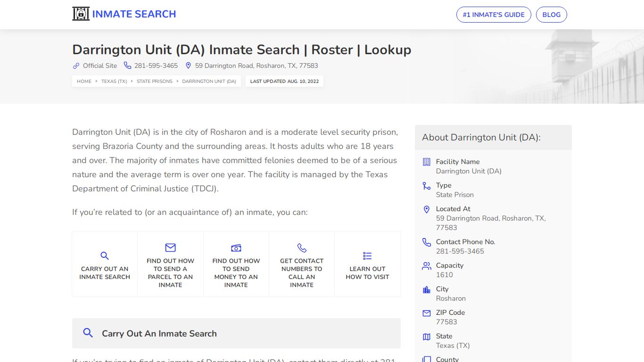644x362 pixels.
Task: Go to HOME breadcrumb
Action: click(84, 82)
